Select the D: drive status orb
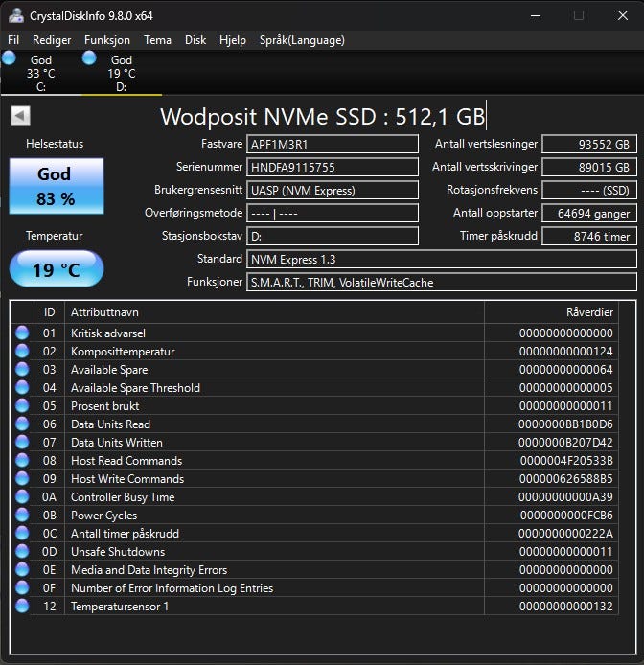644x665 pixels. 89,58
